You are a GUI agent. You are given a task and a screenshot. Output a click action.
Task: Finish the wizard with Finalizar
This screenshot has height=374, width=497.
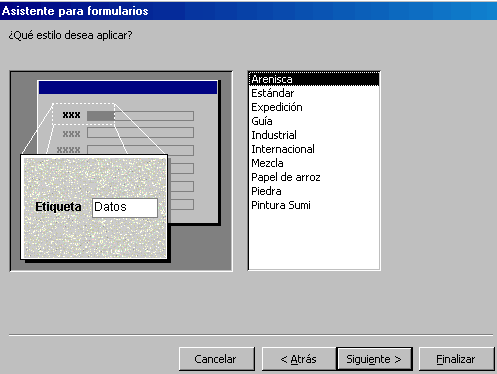click(x=456, y=359)
